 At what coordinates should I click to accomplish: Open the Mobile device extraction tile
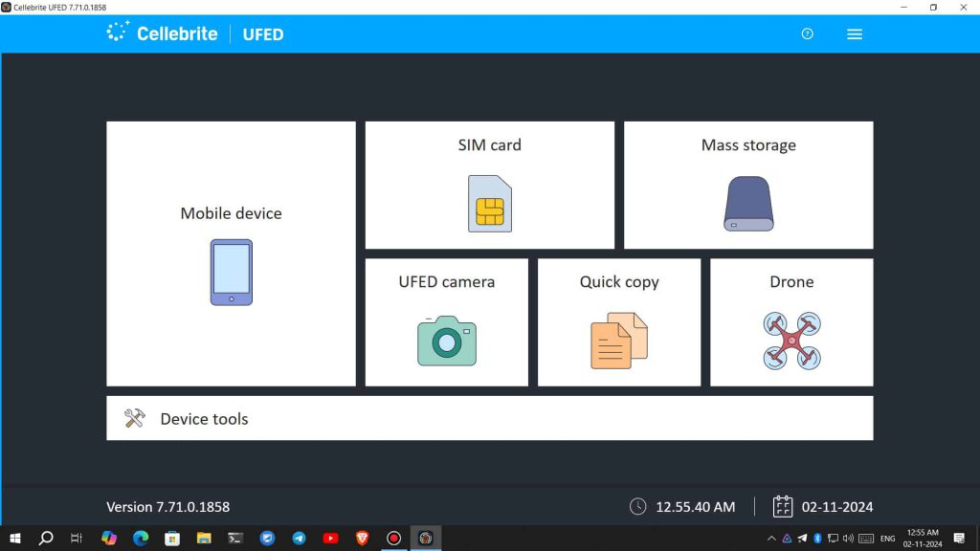pyautogui.click(x=231, y=253)
